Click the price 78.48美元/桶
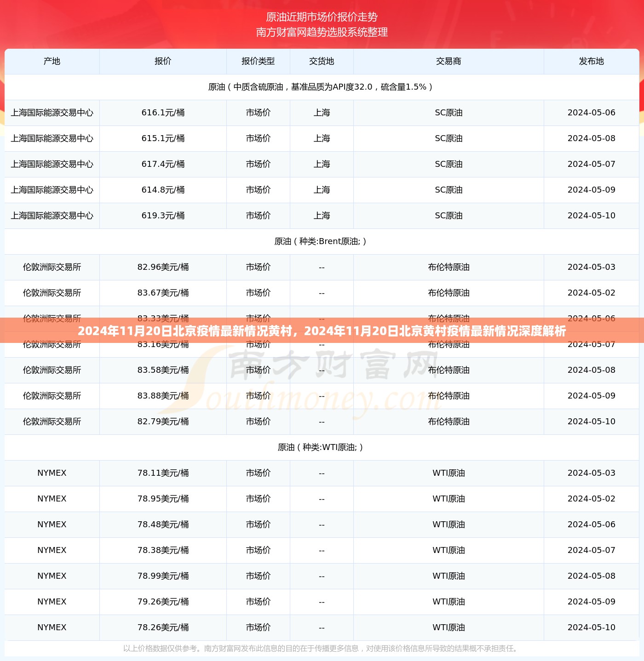The height and width of the screenshot is (661, 644). [163, 524]
